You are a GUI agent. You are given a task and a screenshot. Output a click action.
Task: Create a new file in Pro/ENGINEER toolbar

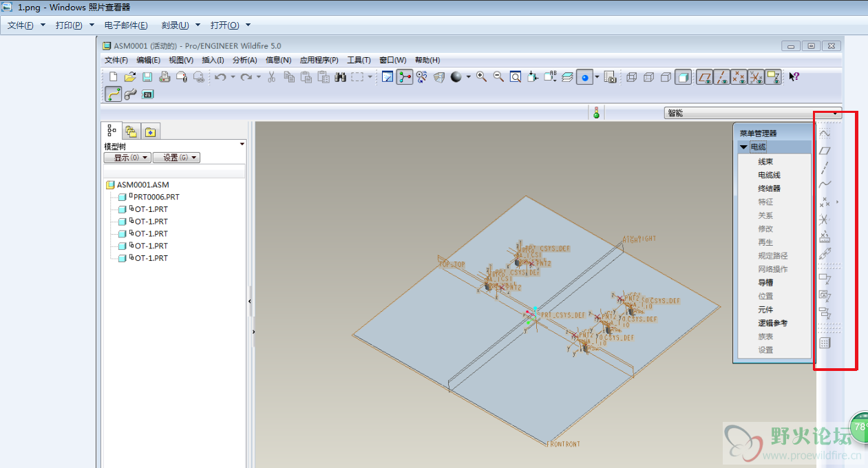(114, 77)
